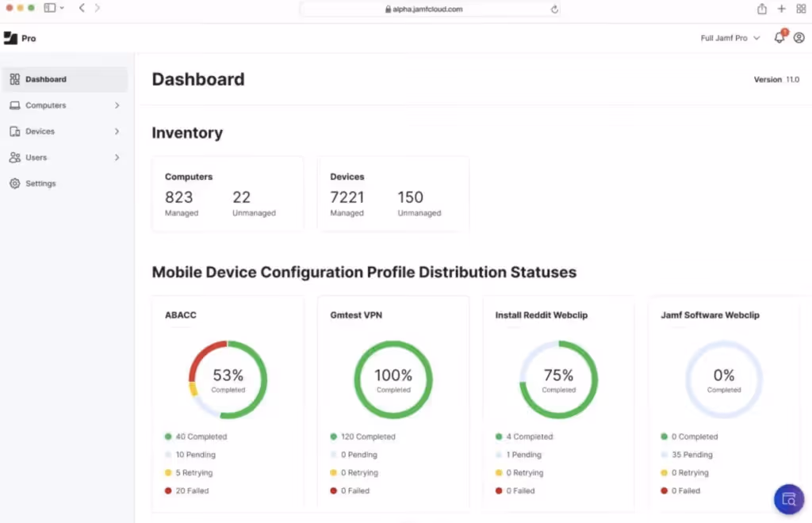Click the mobile device icon next to Devices

coord(14,132)
